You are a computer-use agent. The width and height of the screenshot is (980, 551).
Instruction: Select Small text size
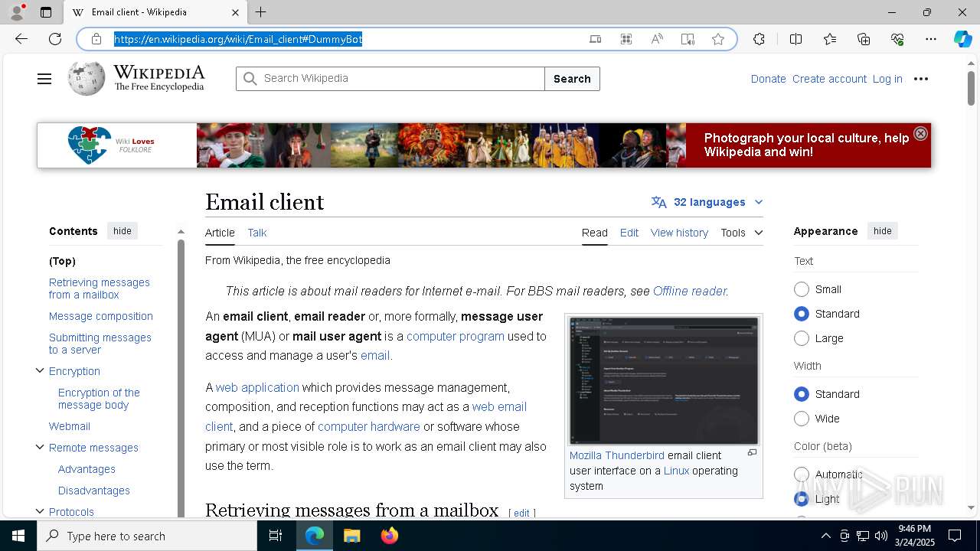click(x=802, y=289)
